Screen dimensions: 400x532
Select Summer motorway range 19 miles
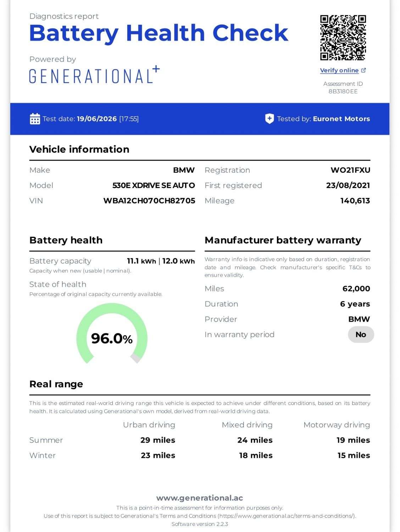coord(353,440)
